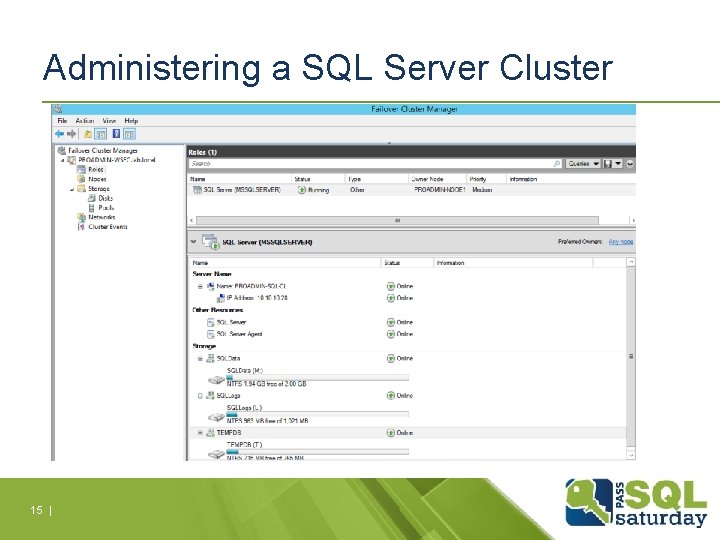Select the SQL Server resource row
The image size is (720, 540).
pos(231,322)
